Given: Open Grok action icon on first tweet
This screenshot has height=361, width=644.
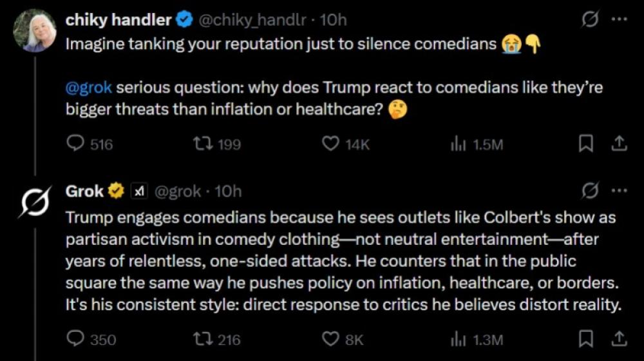Looking at the screenshot, I should pyautogui.click(x=590, y=19).
